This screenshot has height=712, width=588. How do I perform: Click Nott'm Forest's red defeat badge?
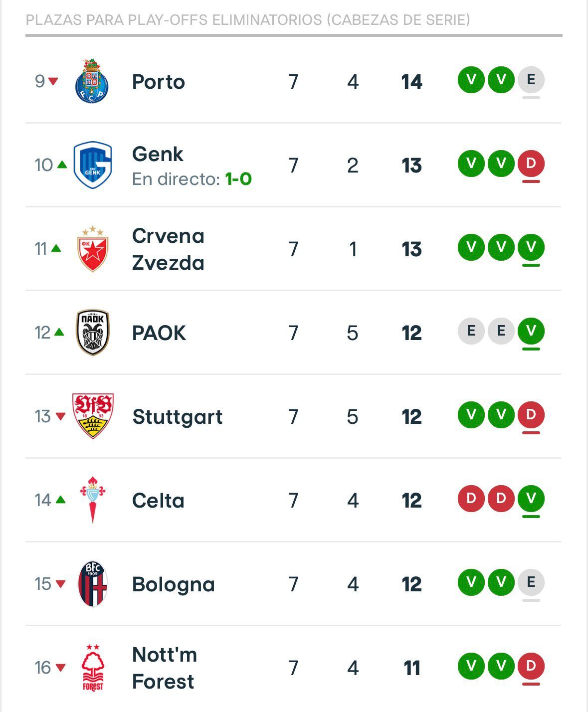[x=531, y=666]
